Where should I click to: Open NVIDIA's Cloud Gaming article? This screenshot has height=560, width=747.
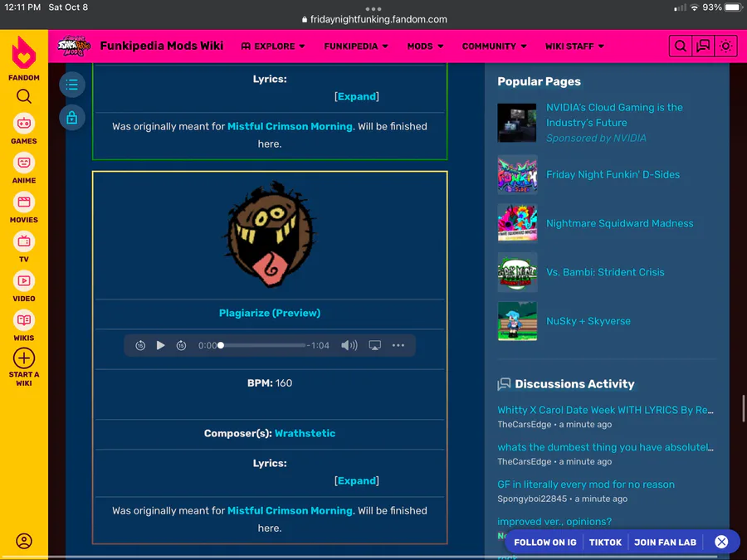614,114
